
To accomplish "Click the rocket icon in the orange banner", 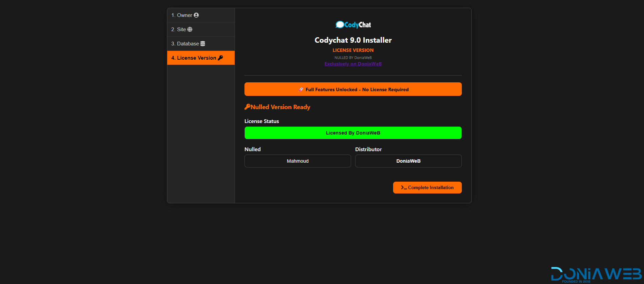I will [x=301, y=89].
